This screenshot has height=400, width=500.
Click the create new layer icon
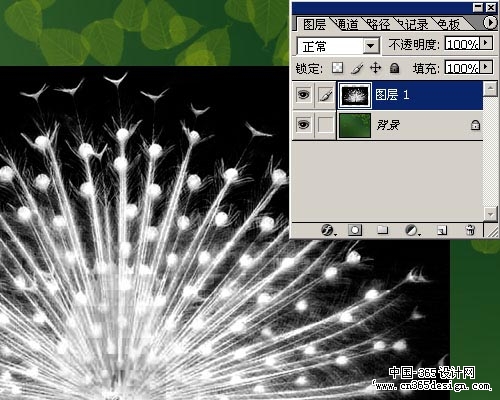(442, 230)
